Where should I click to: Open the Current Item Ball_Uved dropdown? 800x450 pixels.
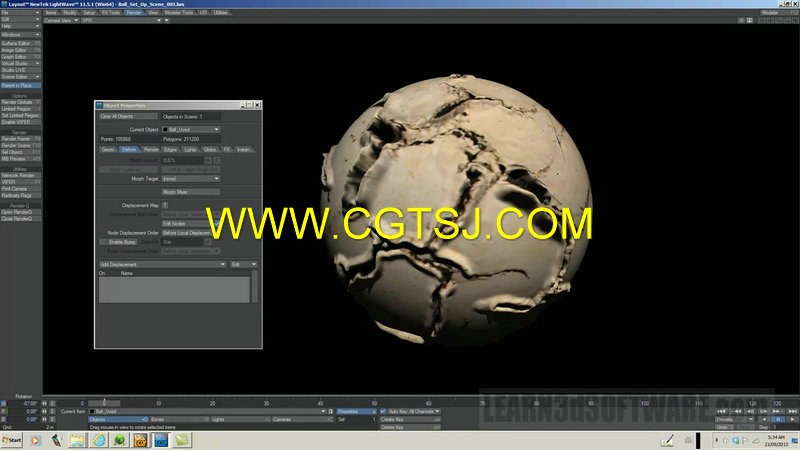(x=207, y=411)
